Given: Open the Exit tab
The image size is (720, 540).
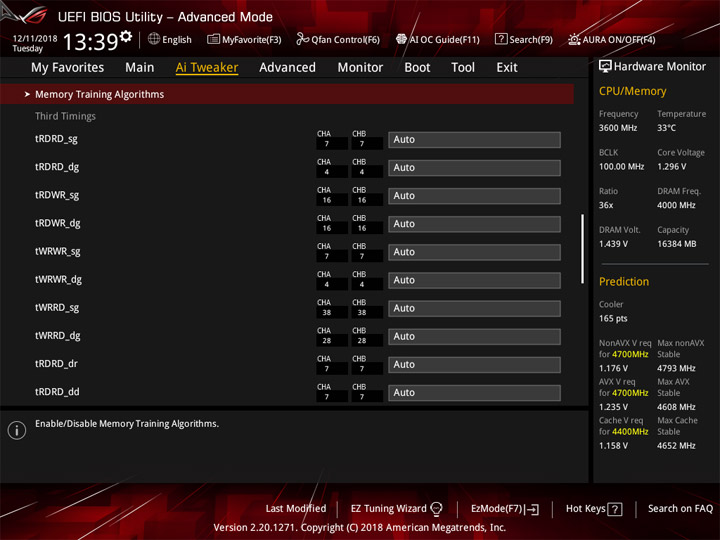Looking at the screenshot, I should pos(507,68).
